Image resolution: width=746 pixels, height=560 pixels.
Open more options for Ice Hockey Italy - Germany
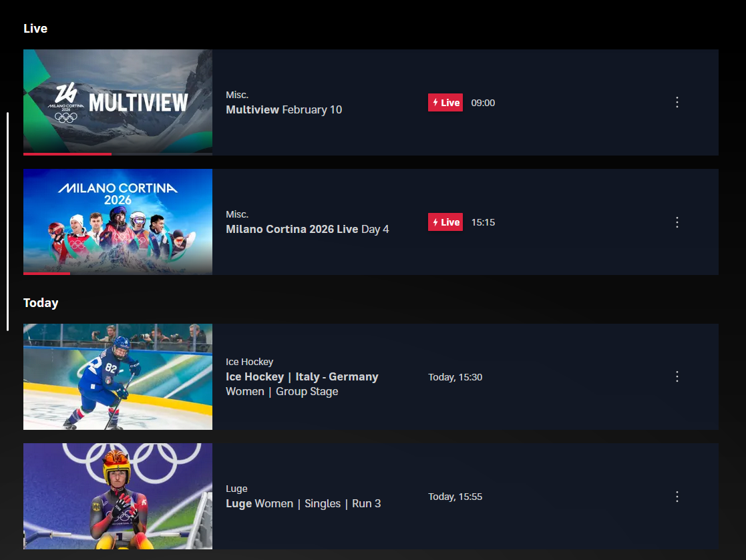[677, 377]
